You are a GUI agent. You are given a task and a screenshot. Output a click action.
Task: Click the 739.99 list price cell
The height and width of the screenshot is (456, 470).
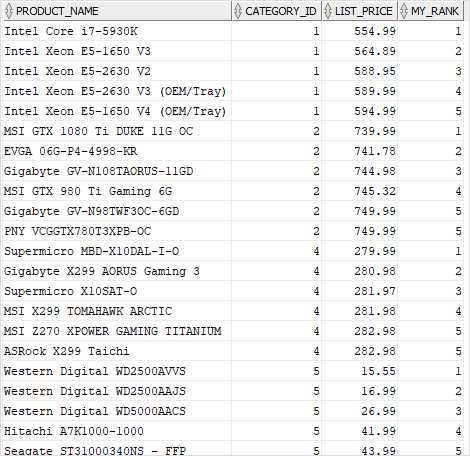pyautogui.click(x=359, y=131)
